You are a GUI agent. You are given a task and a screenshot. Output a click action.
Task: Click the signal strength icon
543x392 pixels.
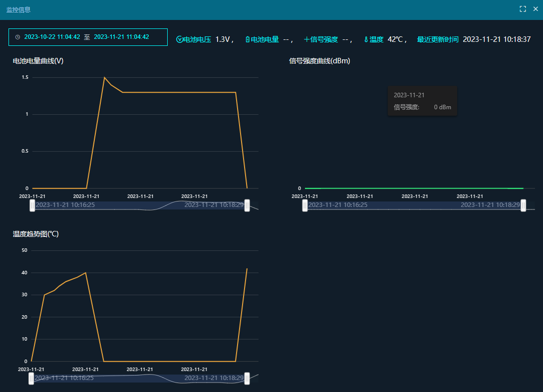306,39
